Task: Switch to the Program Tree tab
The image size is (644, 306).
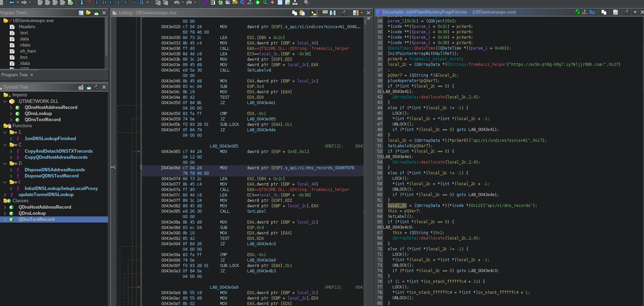Action: 15,75
